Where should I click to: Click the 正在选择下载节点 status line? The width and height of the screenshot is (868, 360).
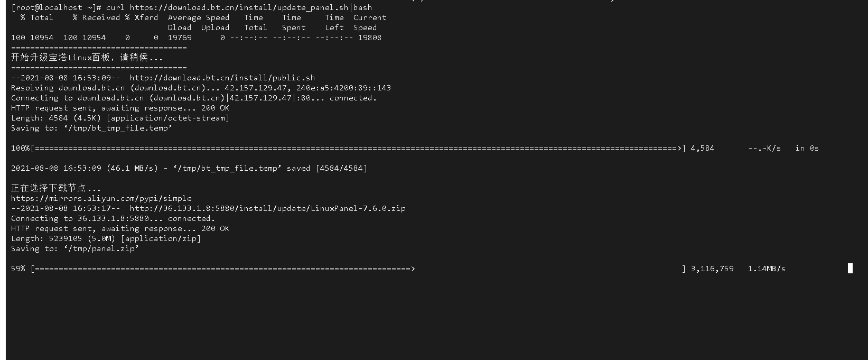[56, 188]
